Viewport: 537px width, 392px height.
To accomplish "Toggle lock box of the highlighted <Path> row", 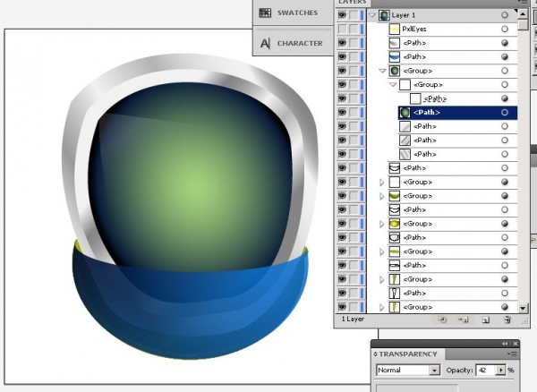I will click(x=354, y=112).
